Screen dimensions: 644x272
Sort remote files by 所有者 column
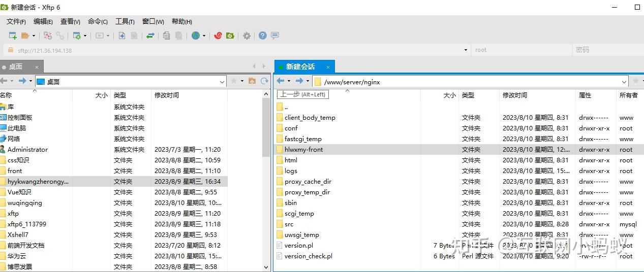pyautogui.click(x=630, y=95)
